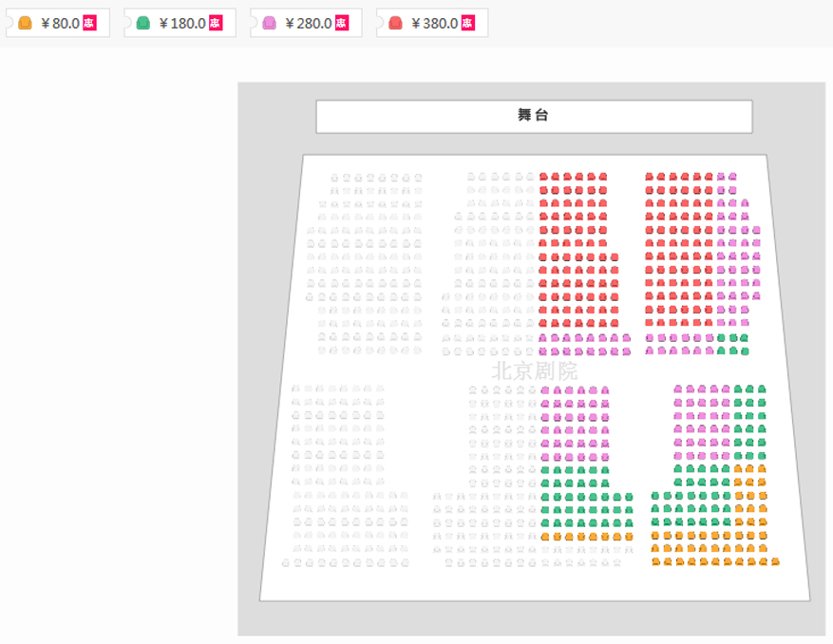This screenshot has width=833, height=644.
Task: Select the last green seat in the upper-right block's final row
Action: [x=745, y=351]
